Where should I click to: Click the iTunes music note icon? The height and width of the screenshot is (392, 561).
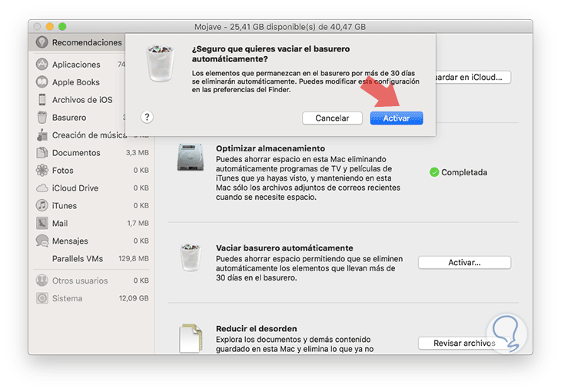coord(41,205)
